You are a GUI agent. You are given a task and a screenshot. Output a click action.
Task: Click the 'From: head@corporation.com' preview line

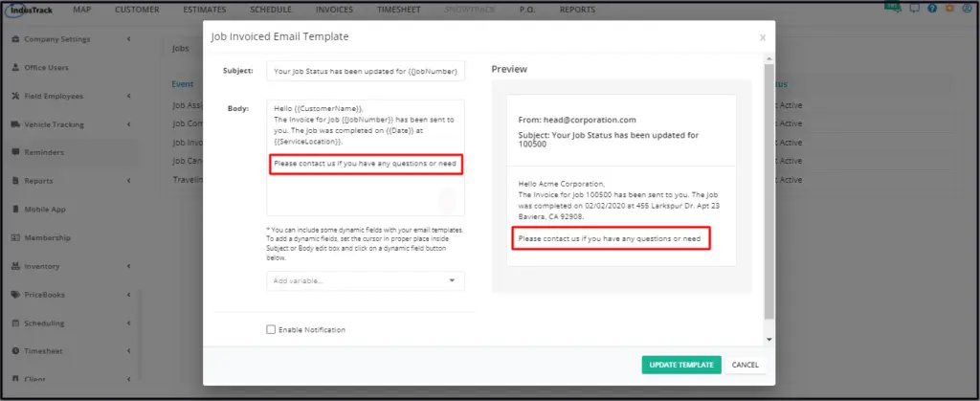tap(577, 120)
